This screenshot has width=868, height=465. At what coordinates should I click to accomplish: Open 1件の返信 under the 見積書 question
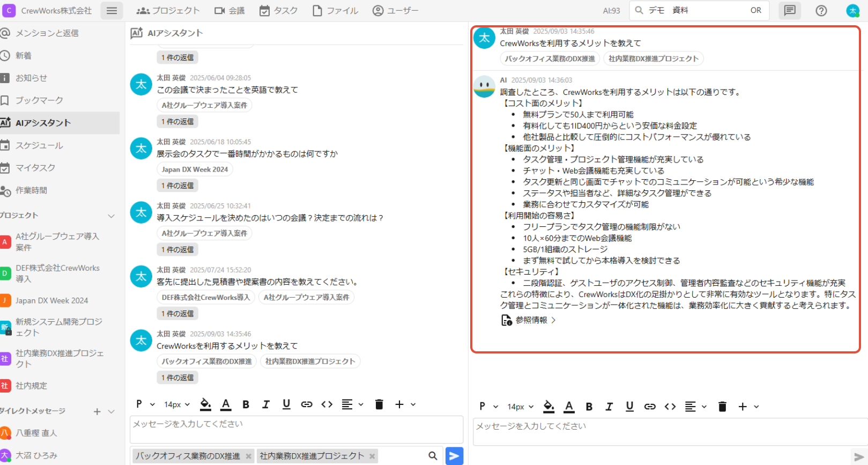click(177, 314)
